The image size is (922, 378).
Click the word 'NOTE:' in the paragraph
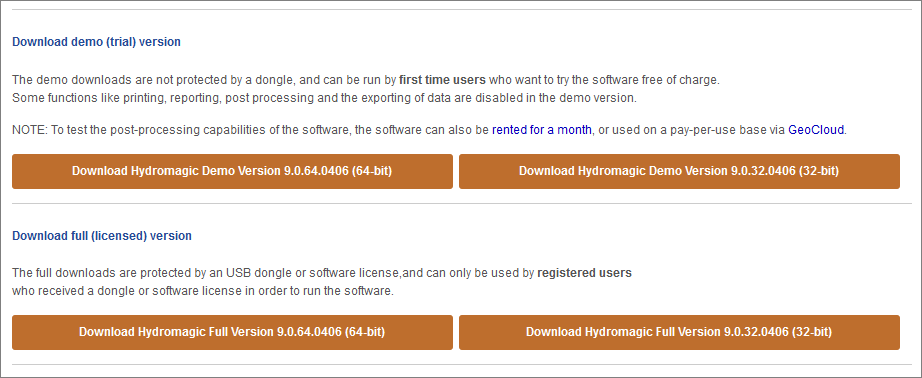29,130
